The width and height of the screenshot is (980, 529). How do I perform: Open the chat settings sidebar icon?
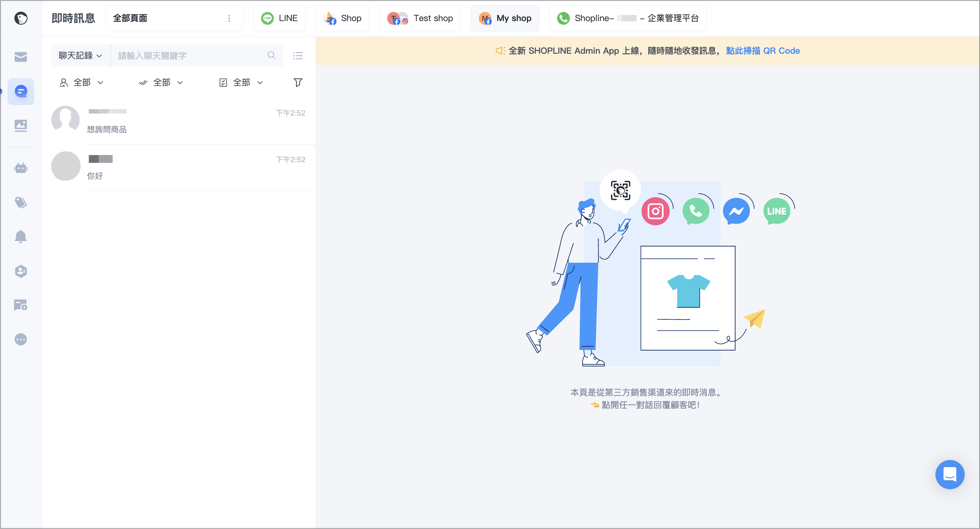[21, 305]
